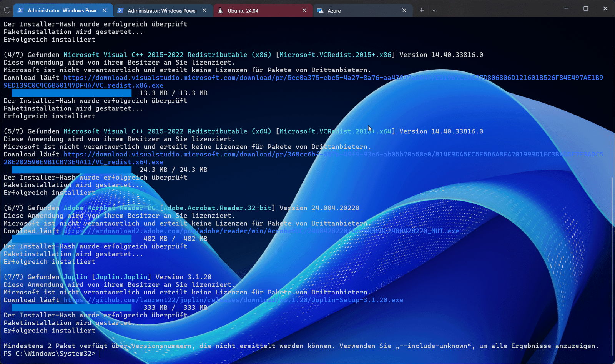Open a new tab with plus button

(x=422, y=10)
